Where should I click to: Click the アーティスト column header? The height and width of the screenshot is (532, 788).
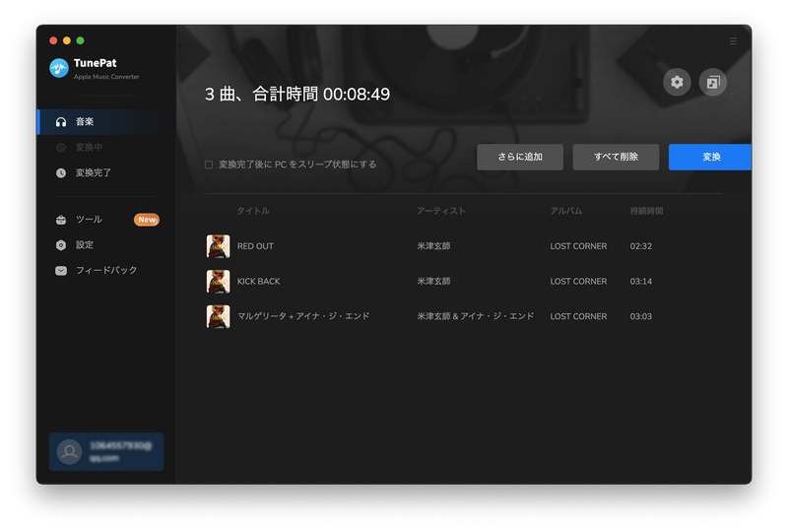coord(440,211)
